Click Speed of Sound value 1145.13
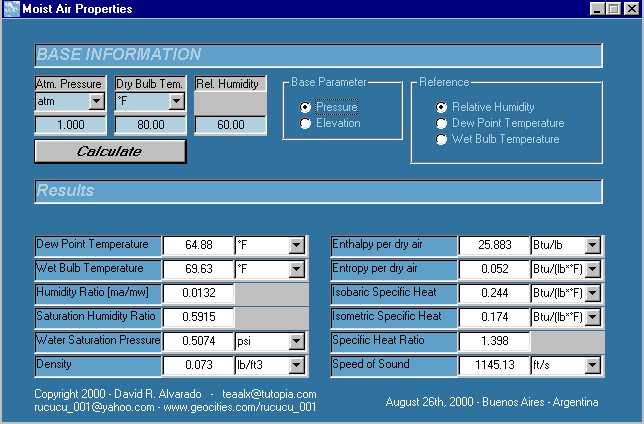Viewport: 644px width, 424px height. pyautogui.click(x=494, y=365)
